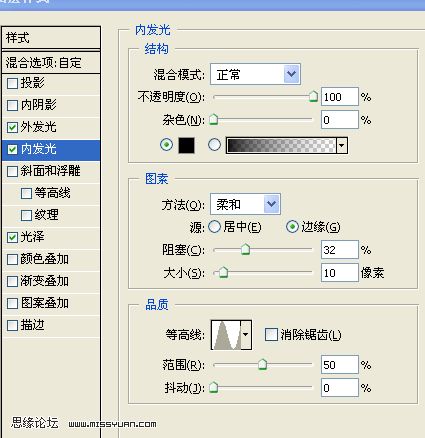Viewport: 425px width, 438px height.
Task: Open the 描边 settings row
Action: tap(51, 325)
